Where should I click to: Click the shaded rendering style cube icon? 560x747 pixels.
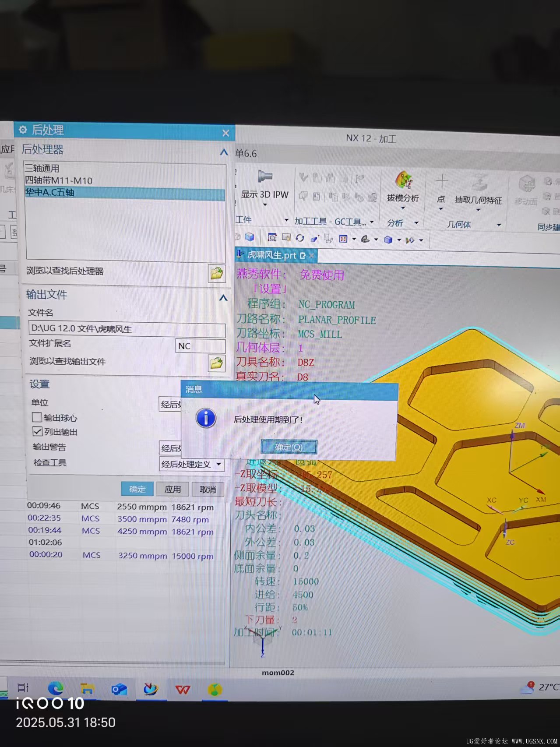388,240
